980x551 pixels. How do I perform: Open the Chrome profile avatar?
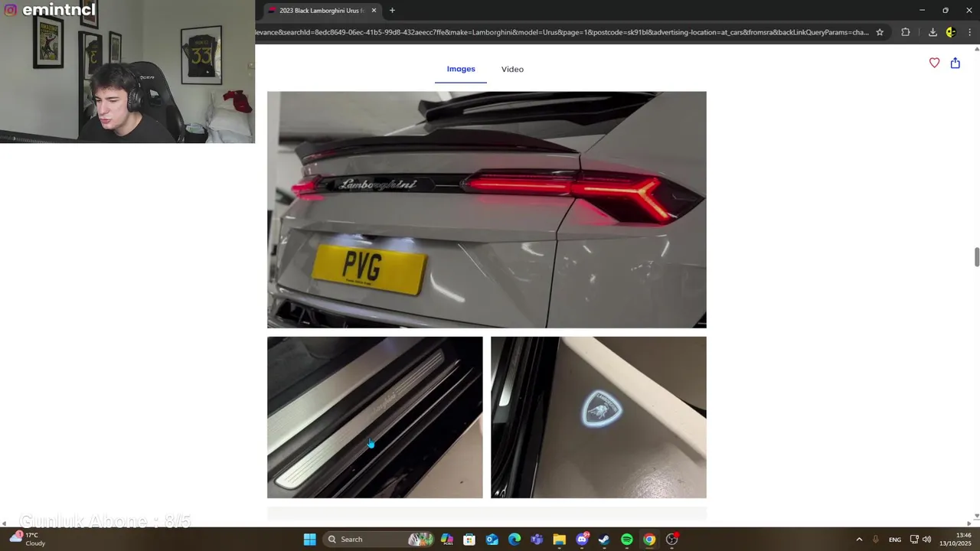[x=951, y=32]
